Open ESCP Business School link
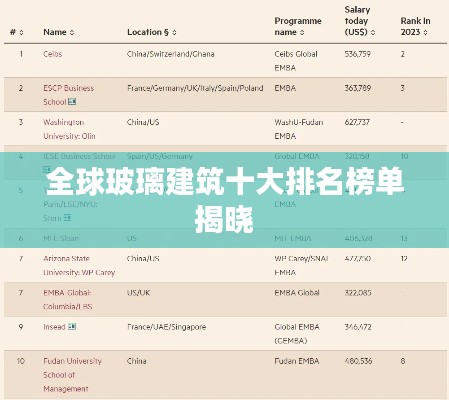The image size is (449, 400). 69,95
